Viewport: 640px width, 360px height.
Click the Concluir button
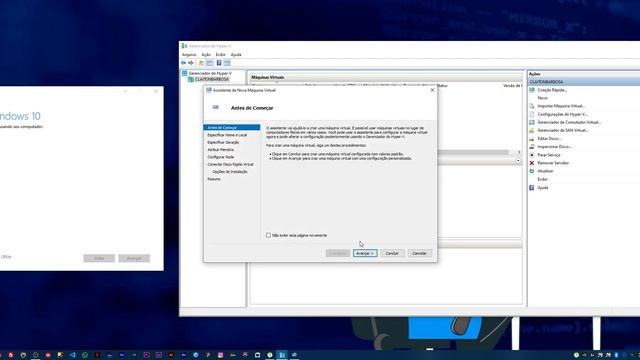[x=392, y=253]
